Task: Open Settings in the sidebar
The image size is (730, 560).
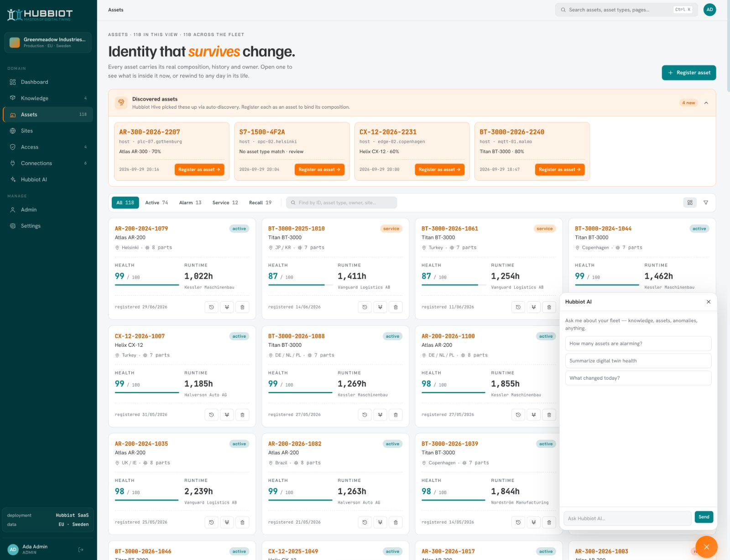Action: (48, 226)
